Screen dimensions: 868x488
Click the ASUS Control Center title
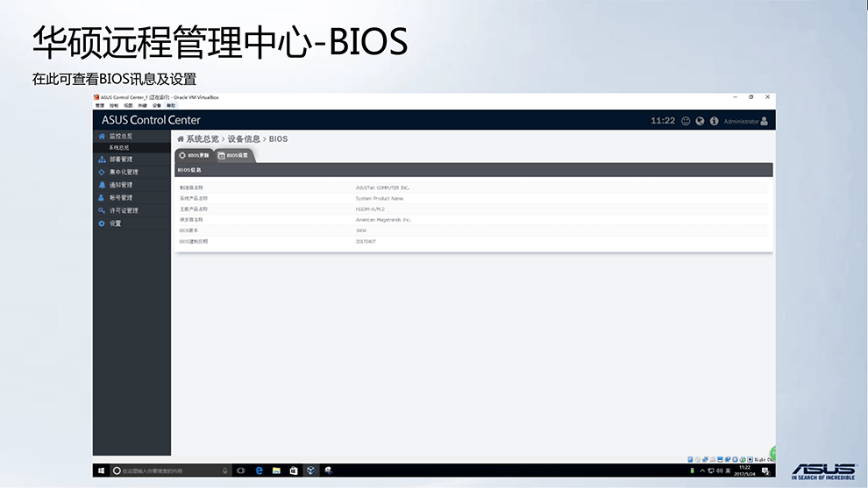click(151, 120)
